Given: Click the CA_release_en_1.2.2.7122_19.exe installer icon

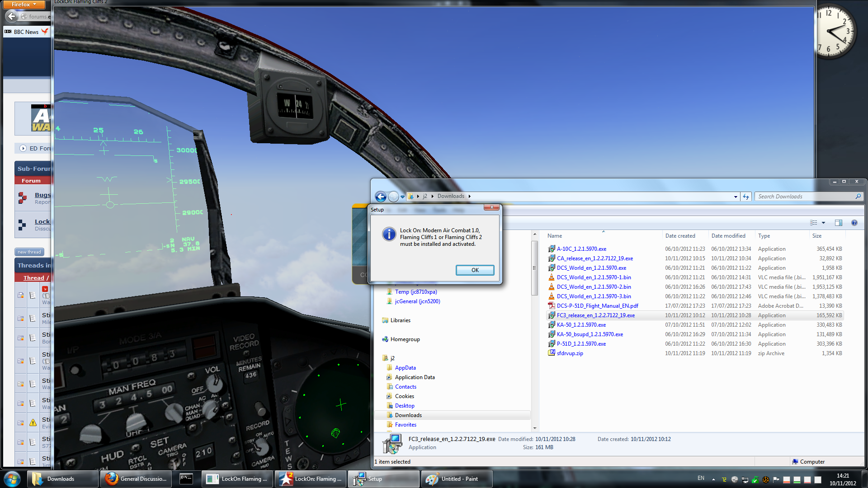Looking at the screenshot, I should pos(552,258).
